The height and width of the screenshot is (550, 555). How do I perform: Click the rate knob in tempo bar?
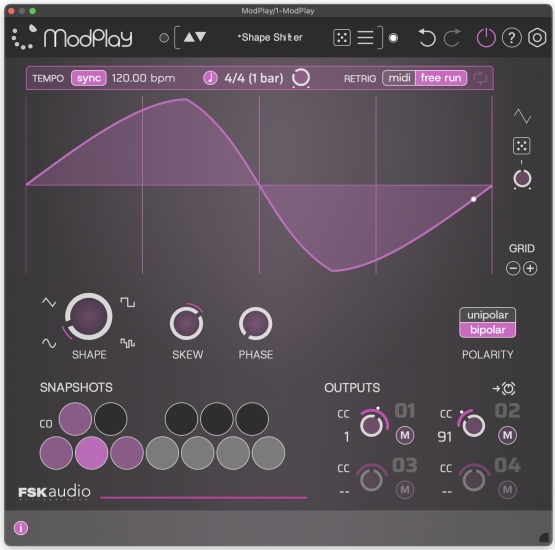pyautogui.click(x=301, y=78)
